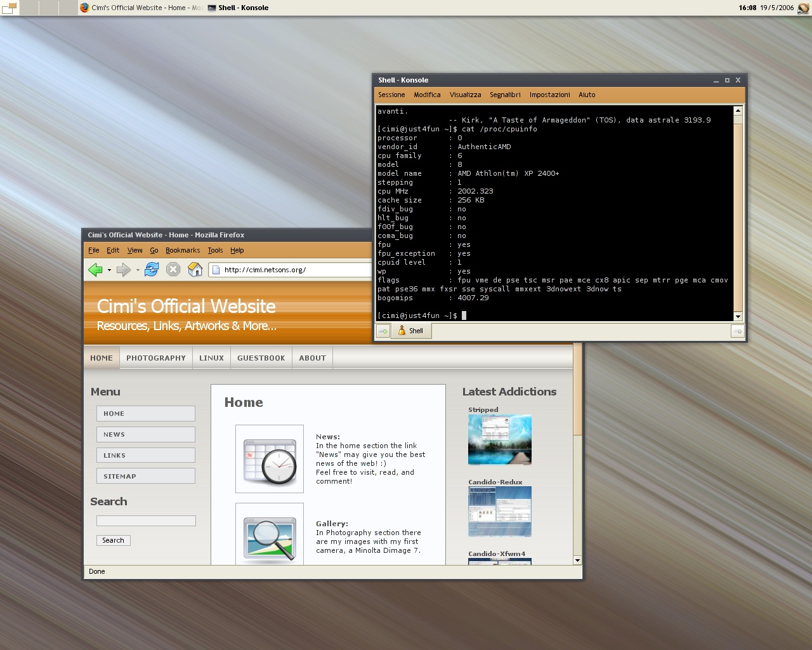Click the tray icon at panel's right end

pos(804,8)
